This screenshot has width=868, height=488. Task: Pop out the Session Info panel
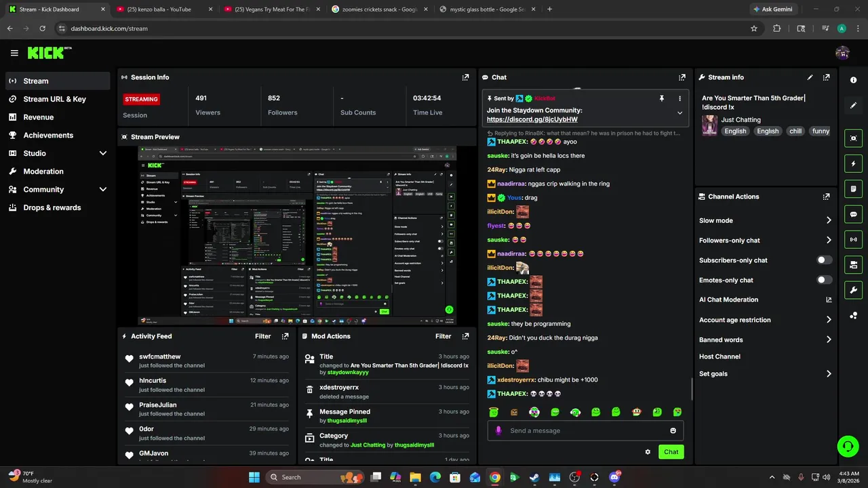click(x=465, y=77)
